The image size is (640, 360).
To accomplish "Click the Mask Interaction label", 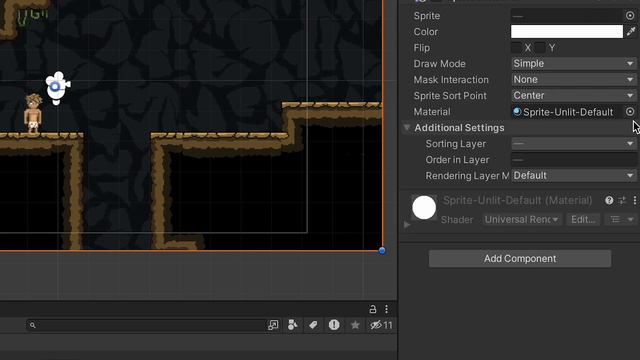I will (x=451, y=80).
